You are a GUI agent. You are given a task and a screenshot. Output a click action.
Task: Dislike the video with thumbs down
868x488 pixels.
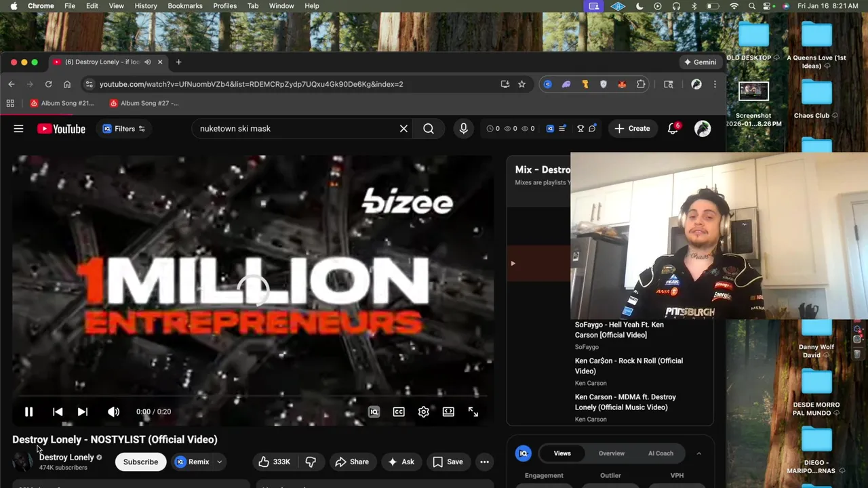[x=311, y=462]
